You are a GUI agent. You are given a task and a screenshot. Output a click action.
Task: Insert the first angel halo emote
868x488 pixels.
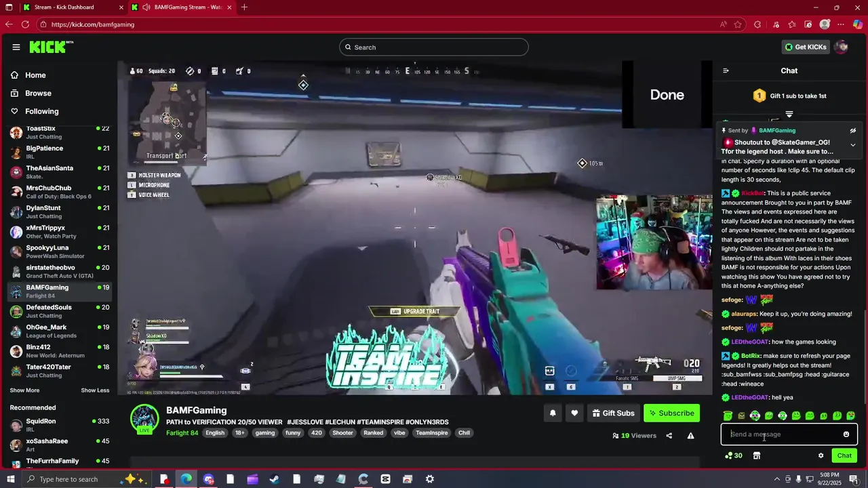(x=728, y=415)
